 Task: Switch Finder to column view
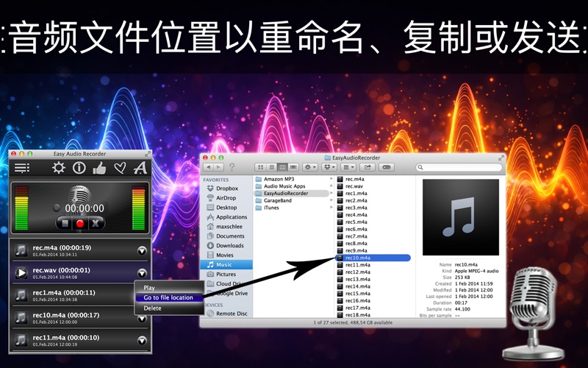pyautogui.click(x=282, y=167)
